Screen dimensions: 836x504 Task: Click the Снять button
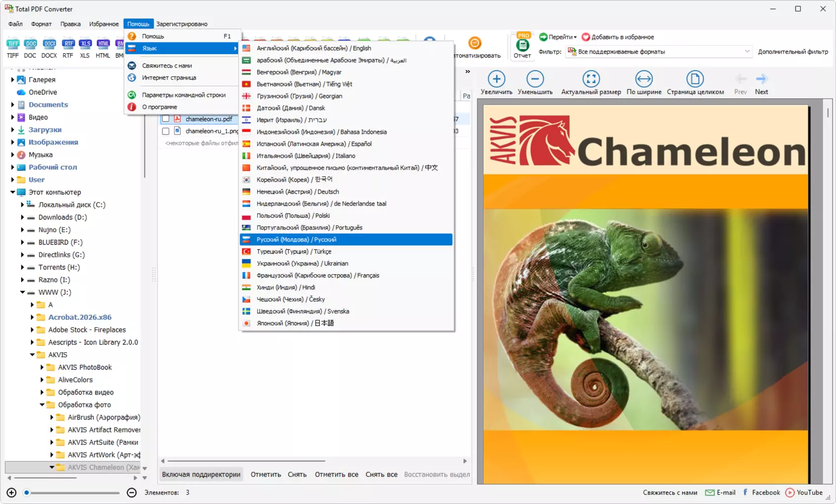coord(297,474)
